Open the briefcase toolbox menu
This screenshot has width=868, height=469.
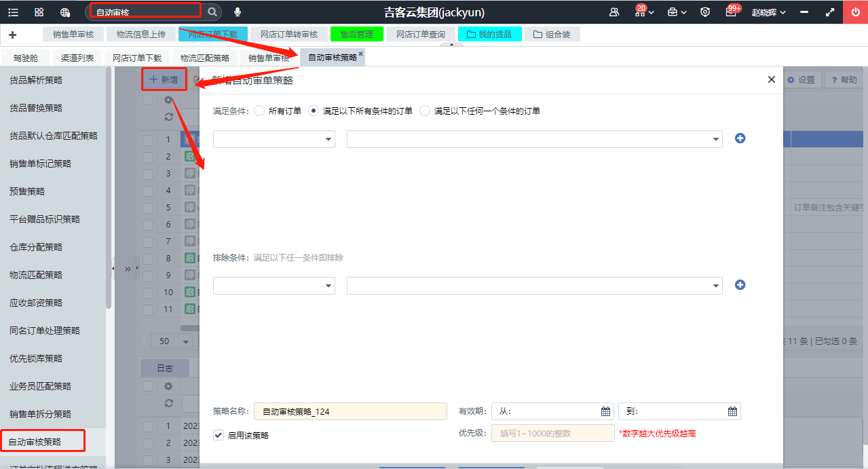676,12
